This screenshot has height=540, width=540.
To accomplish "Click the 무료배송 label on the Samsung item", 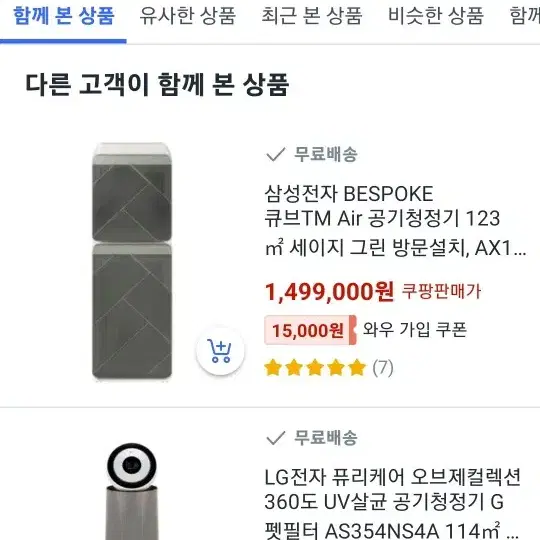I will tap(326, 154).
